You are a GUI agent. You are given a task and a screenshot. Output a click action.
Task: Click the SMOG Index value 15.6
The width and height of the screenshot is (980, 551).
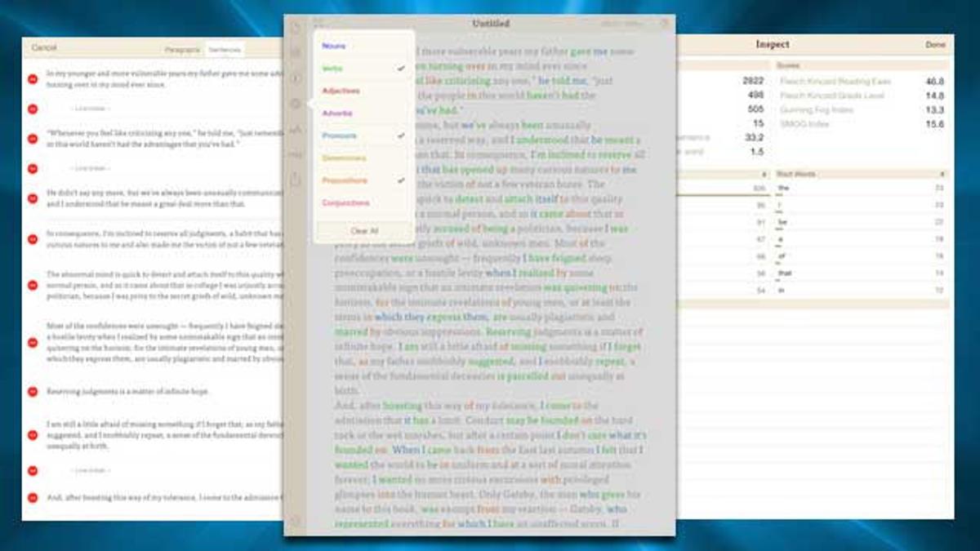[x=934, y=124]
